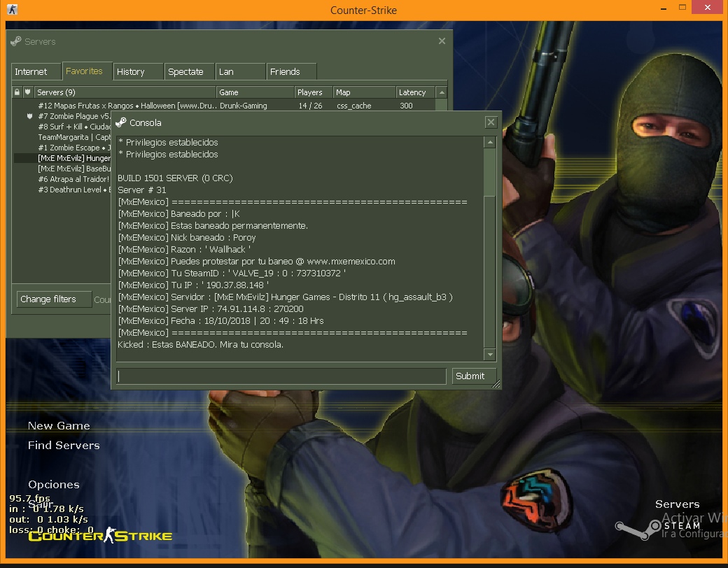
Task: Click the 14 / 26 players cell
Action: coord(311,106)
